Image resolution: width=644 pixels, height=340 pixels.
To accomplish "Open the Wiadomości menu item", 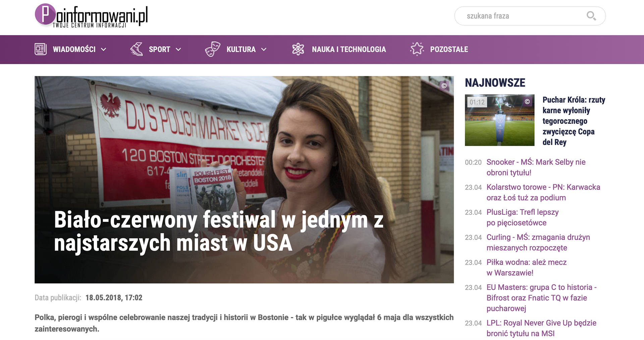I will coord(74,49).
